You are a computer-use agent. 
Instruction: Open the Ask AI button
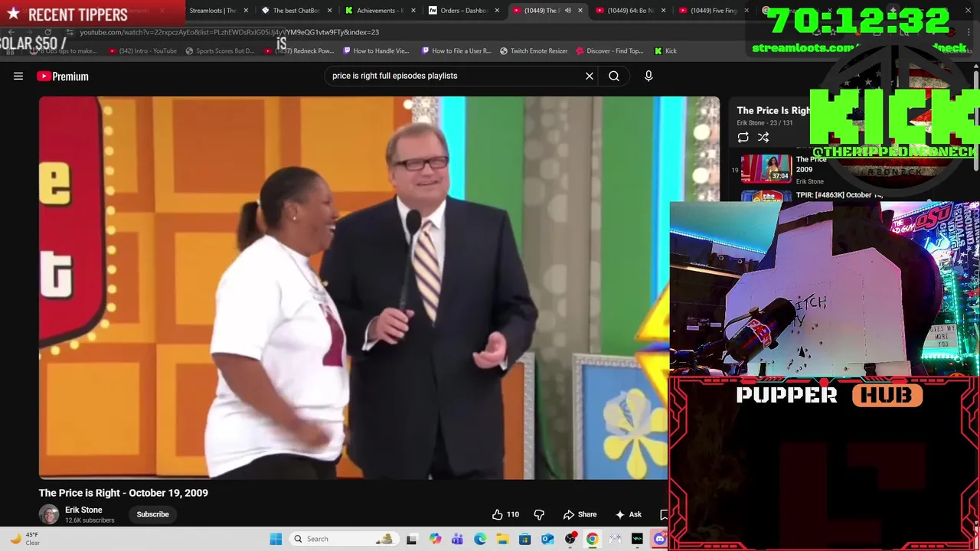pyautogui.click(x=629, y=514)
